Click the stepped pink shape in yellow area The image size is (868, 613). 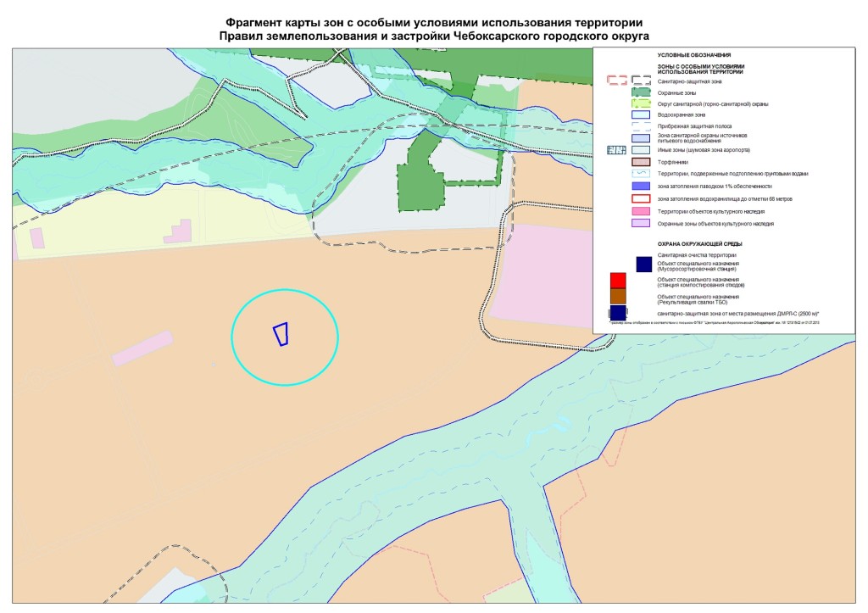click(178, 231)
